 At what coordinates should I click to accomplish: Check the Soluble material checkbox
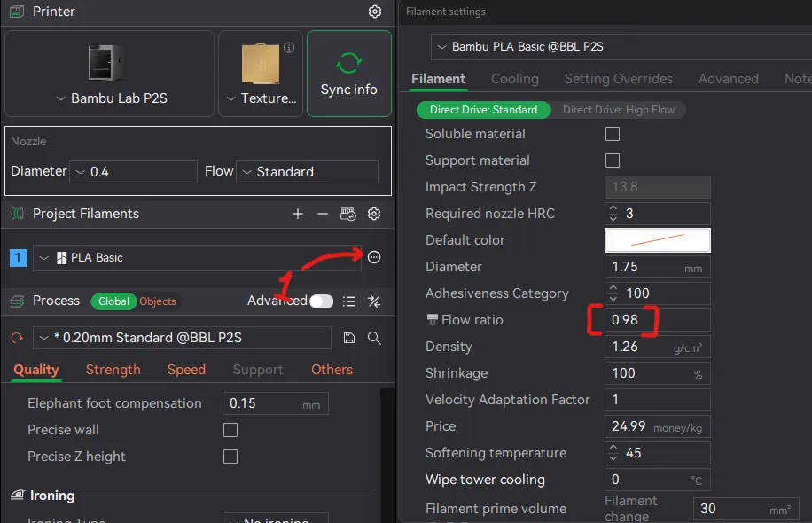(x=613, y=134)
